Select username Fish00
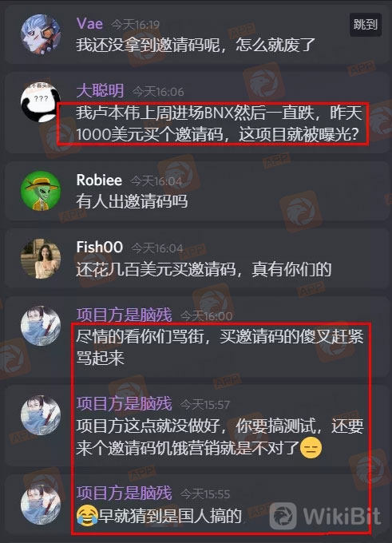Viewport: 392px width, 543px height. coord(100,248)
